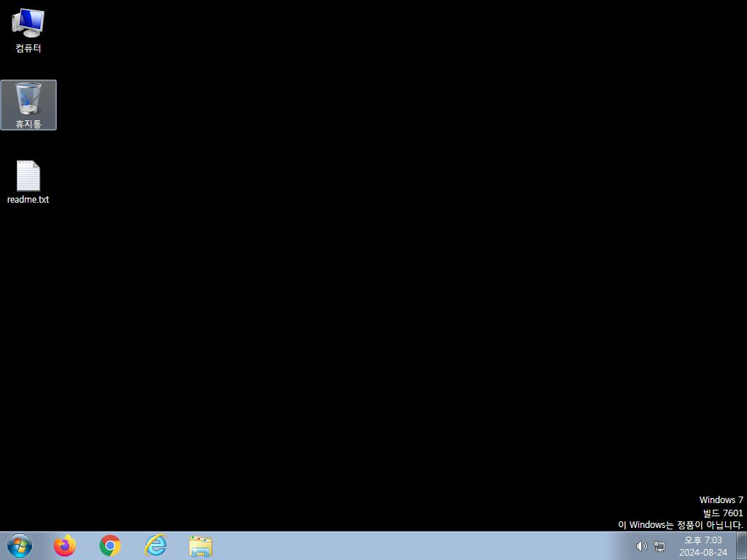Open the Windows Start menu

point(20,545)
